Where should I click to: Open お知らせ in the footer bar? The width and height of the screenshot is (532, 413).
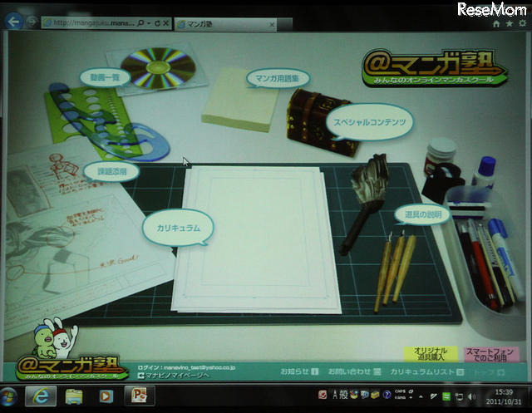[299, 371]
